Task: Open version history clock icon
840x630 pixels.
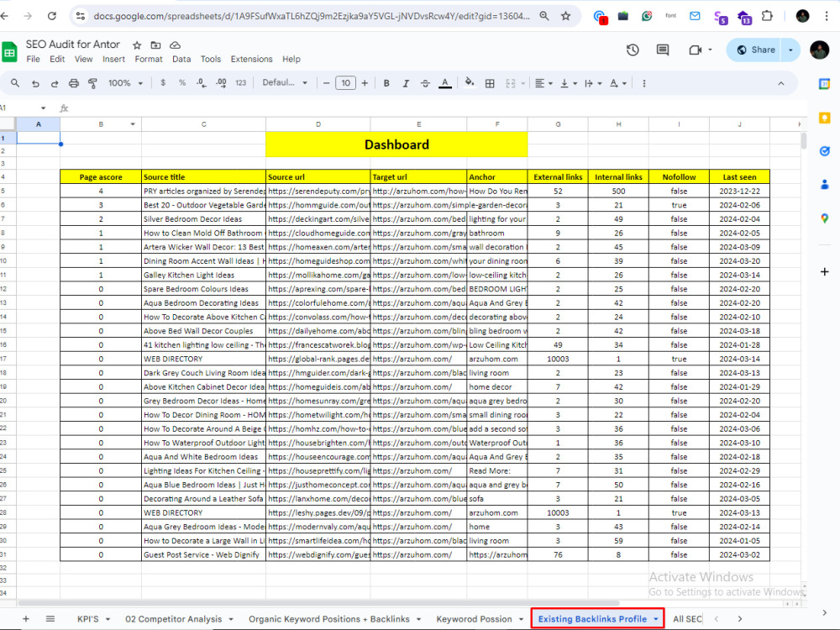Action: (633, 50)
